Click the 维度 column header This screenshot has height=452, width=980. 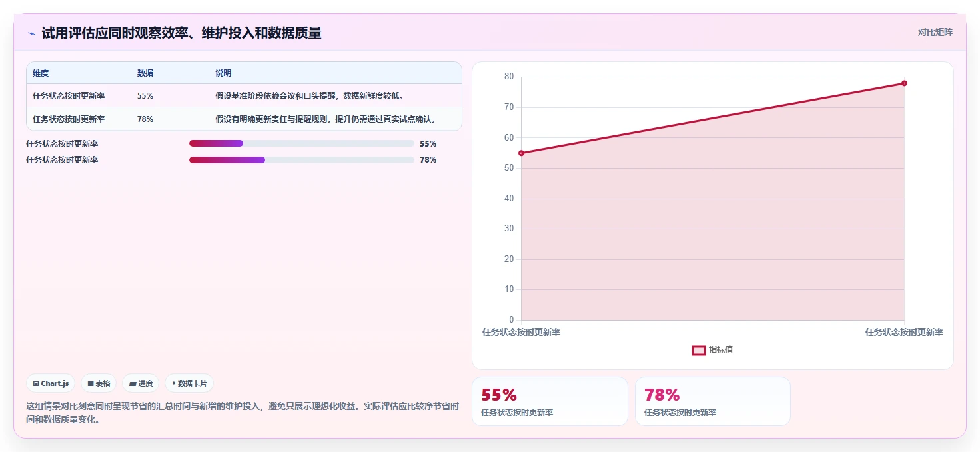(41, 73)
